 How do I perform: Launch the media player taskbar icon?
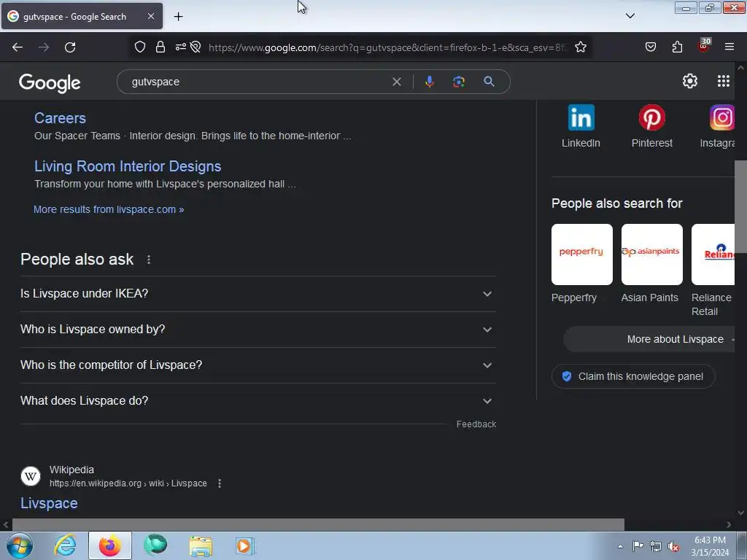pyautogui.click(x=245, y=546)
